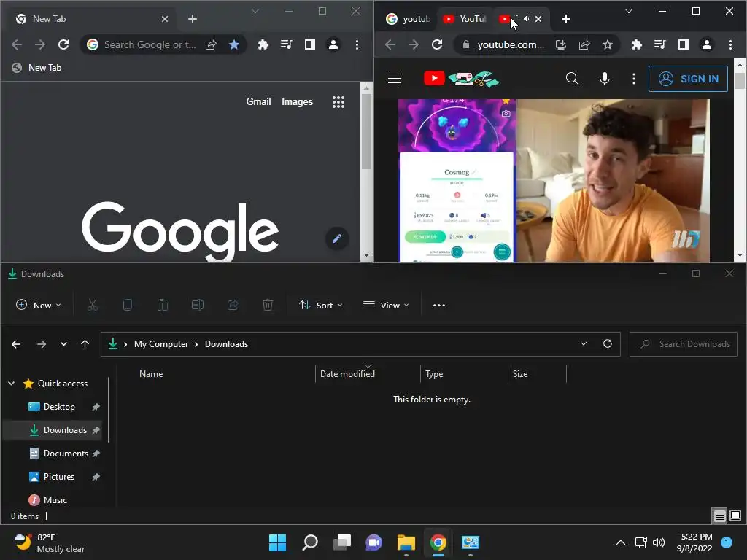Viewport: 747px width, 560px height.
Task: Click share icon in YouTube address bar
Action: coord(584,44)
